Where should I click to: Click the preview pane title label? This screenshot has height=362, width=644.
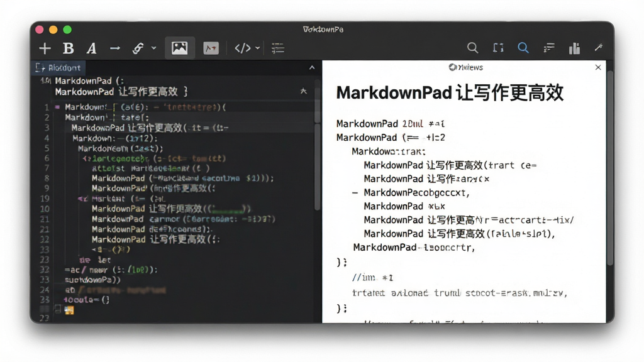click(x=466, y=67)
